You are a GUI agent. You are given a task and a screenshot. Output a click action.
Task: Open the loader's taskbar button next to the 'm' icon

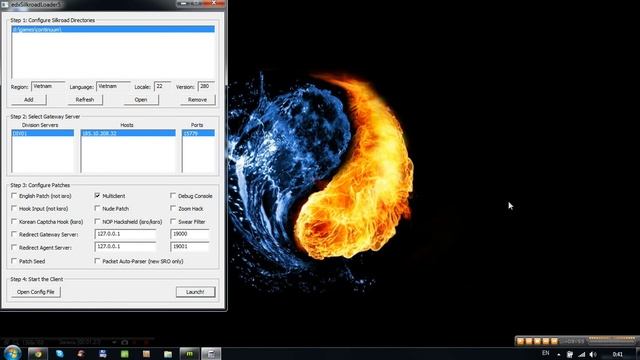tap(211, 354)
